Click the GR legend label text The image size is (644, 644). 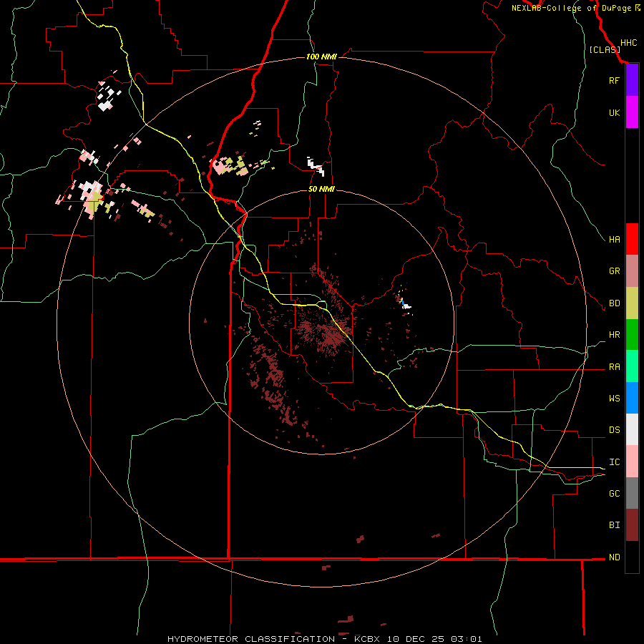[614, 271]
